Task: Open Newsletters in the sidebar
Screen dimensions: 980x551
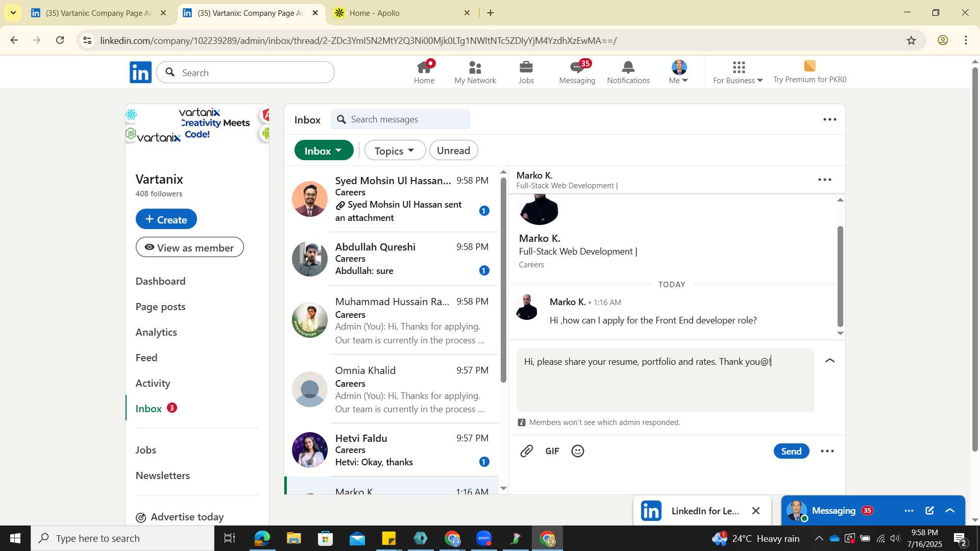Action: pos(162,475)
